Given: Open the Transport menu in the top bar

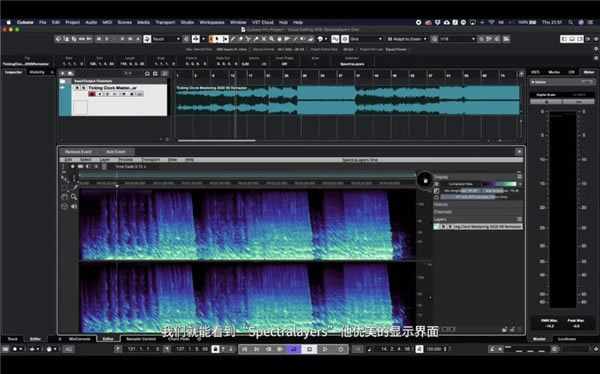Looking at the screenshot, I should coord(165,22).
